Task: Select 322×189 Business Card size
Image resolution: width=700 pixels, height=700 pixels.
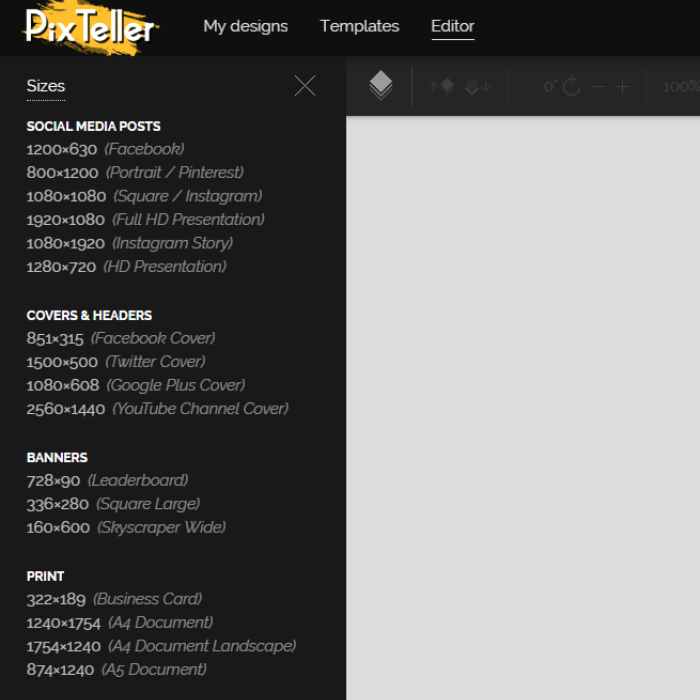Action: [114, 599]
